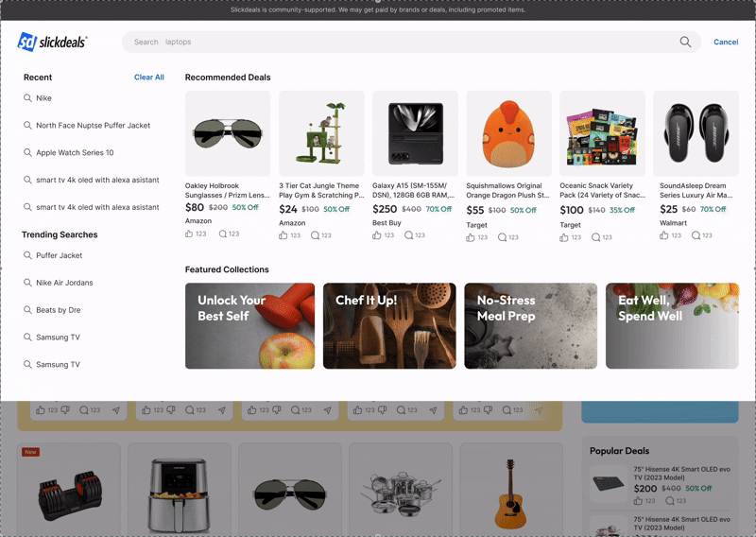This screenshot has width=756, height=537.
Task: Open Eat Well, Spend Well collection
Action: point(672,326)
